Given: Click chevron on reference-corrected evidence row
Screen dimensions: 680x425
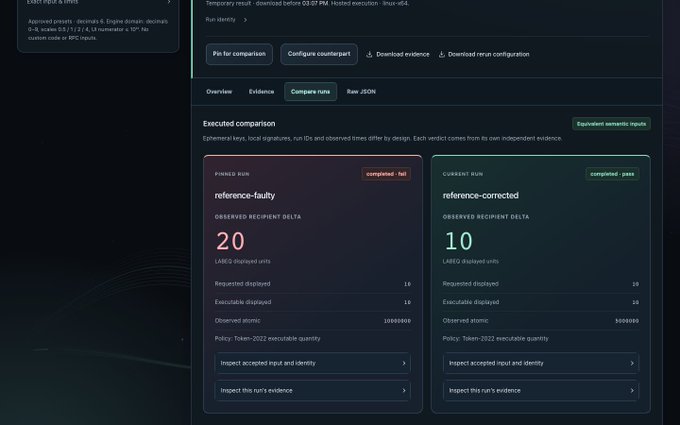Looking at the screenshot, I should click(x=632, y=390).
